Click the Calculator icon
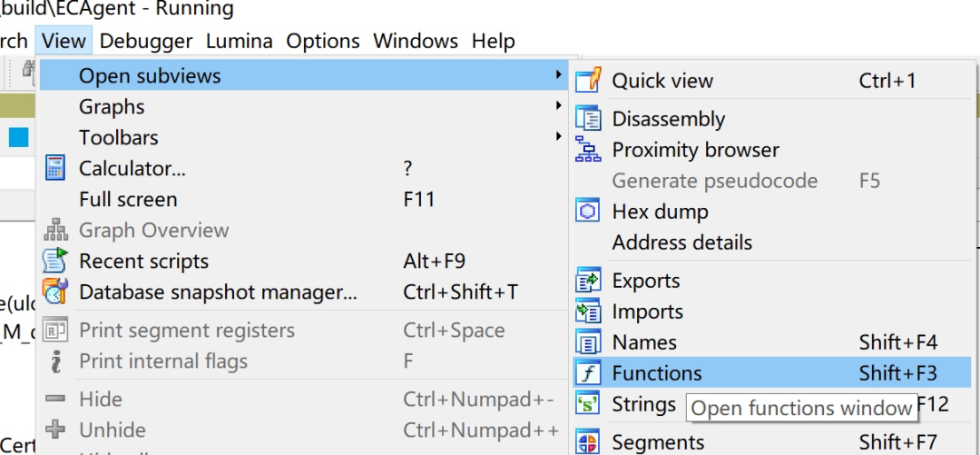 [x=55, y=168]
